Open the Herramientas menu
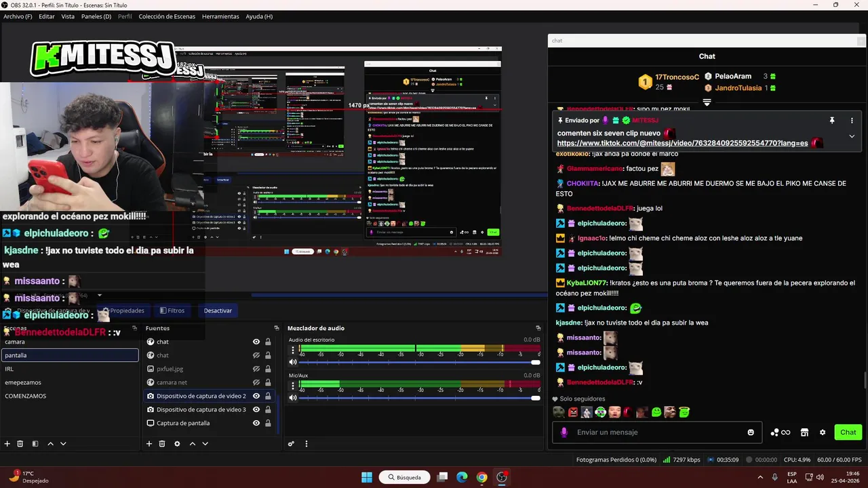The width and height of the screenshot is (868, 488). (x=220, y=16)
